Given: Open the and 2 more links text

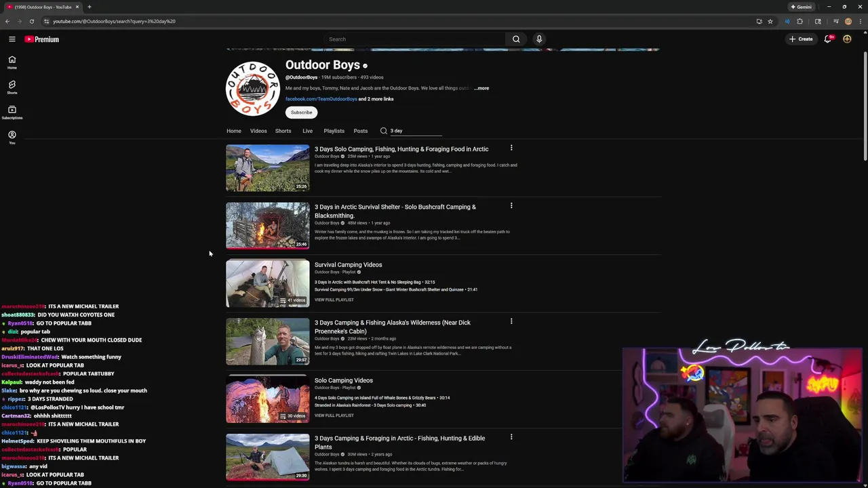Looking at the screenshot, I should point(376,99).
